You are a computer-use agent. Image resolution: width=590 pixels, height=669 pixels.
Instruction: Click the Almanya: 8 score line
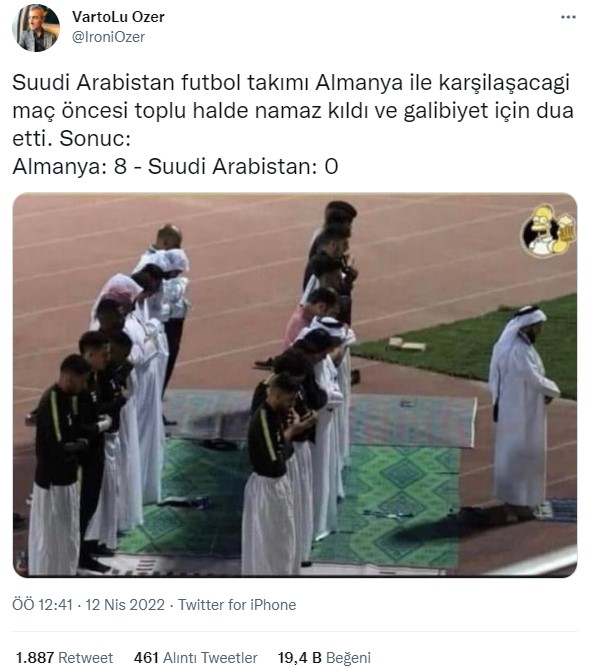tap(175, 166)
